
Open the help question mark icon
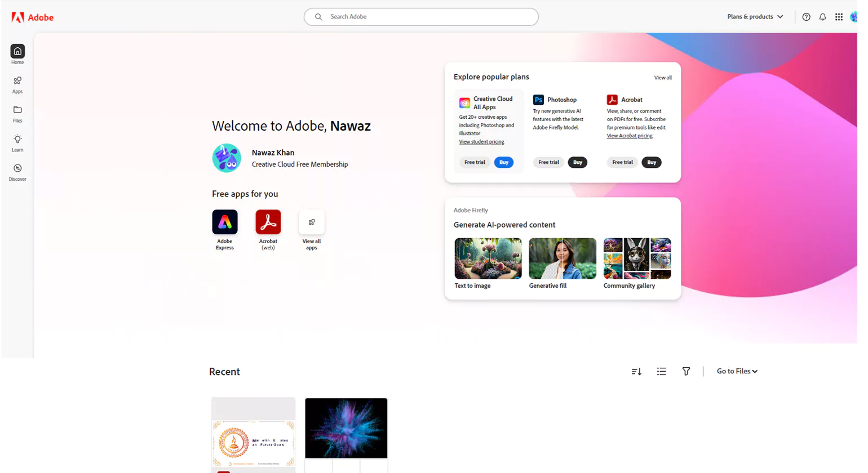pyautogui.click(x=806, y=16)
